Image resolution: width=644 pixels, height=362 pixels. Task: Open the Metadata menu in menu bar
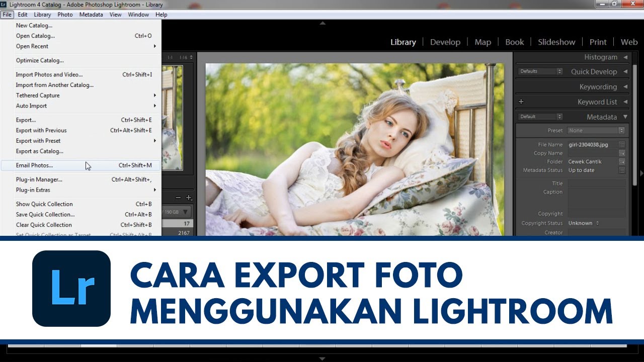[91, 15]
